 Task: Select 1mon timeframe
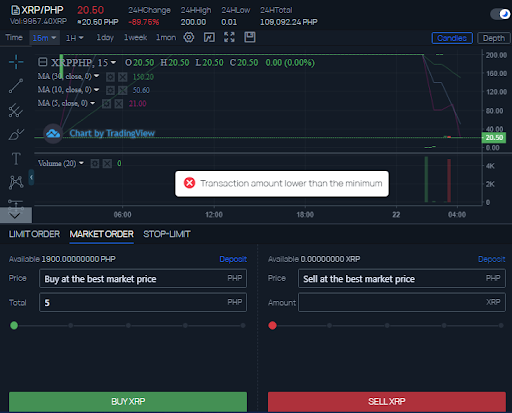[166, 38]
